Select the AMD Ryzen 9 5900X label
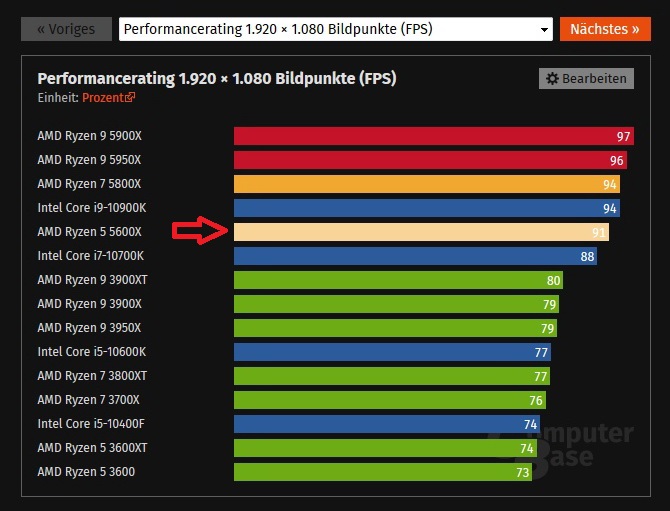This screenshot has height=511, width=670. coord(89,136)
